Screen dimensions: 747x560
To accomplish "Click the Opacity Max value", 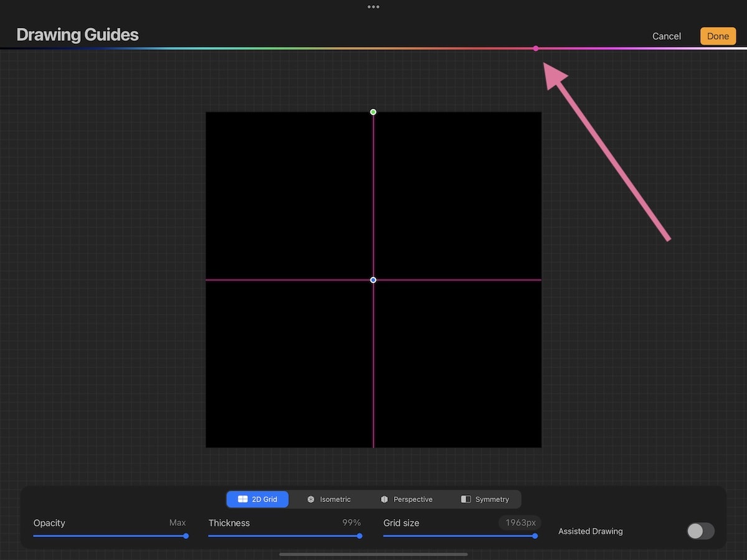I will tap(177, 523).
